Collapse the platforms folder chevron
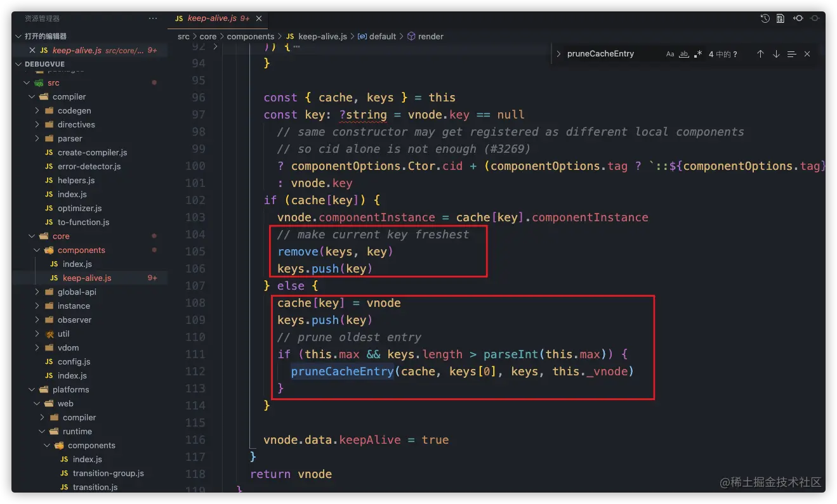This screenshot has height=504, width=837. (x=32, y=390)
